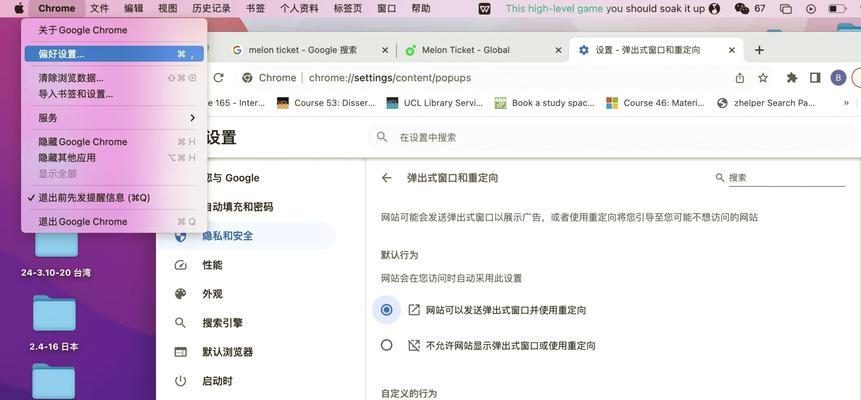This screenshot has width=861, height=400.
Task: Open the 书签 menu
Action: coord(255,8)
